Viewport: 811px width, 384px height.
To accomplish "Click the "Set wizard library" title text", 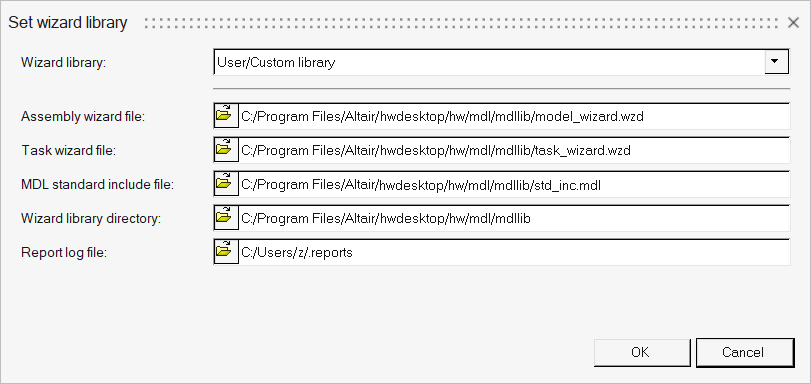I will [x=68, y=23].
